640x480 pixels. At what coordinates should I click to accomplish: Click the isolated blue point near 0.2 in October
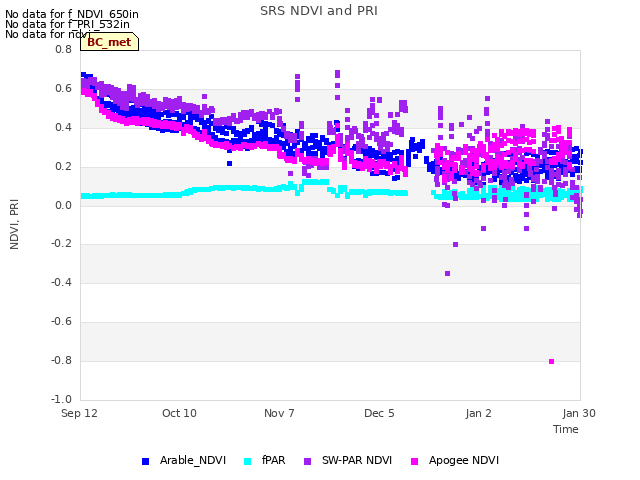coord(229,164)
